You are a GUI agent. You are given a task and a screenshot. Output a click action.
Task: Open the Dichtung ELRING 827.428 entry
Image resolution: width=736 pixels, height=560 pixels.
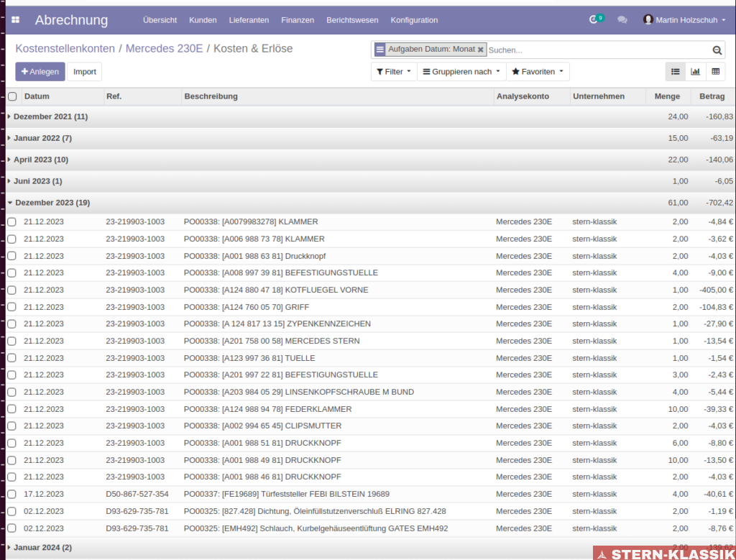point(315,511)
